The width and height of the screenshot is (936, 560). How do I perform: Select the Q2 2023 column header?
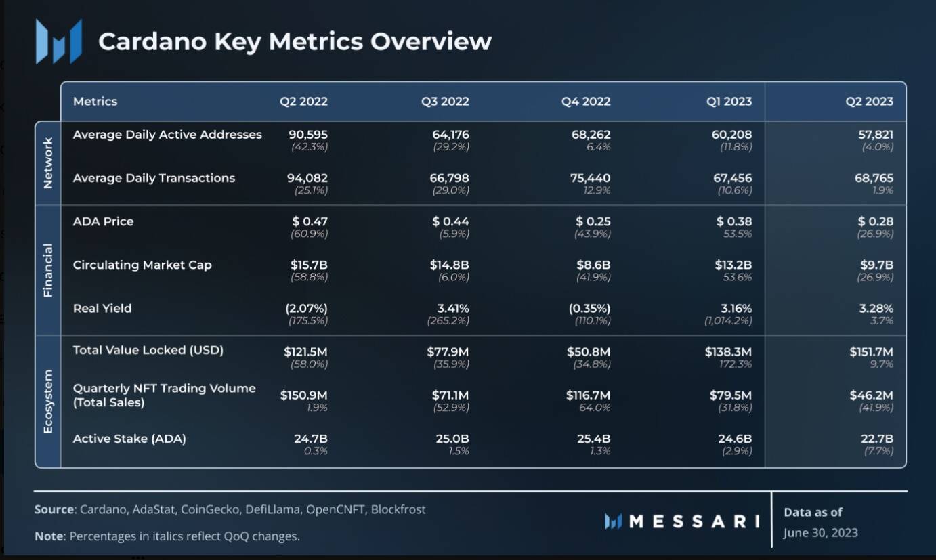pyautogui.click(x=870, y=102)
